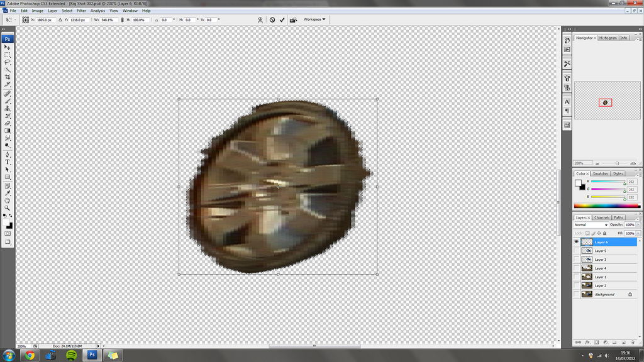The width and height of the screenshot is (644, 362).
Task: Open Chrome from the Windows taskbar
Action: [x=29, y=355]
